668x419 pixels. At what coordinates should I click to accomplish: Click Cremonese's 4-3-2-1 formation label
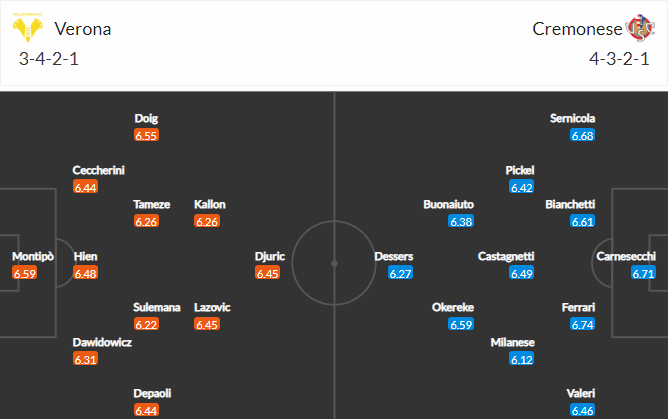tap(619, 59)
